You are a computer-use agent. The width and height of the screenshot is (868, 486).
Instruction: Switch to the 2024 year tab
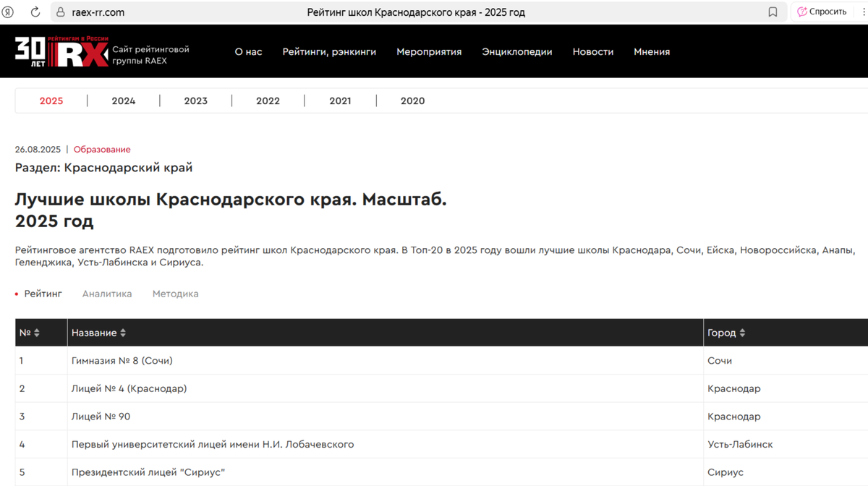[x=124, y=101]
